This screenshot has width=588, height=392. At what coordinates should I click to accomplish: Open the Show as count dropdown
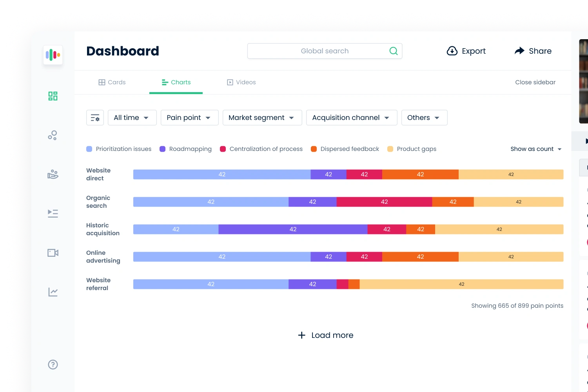click(536, 149)
